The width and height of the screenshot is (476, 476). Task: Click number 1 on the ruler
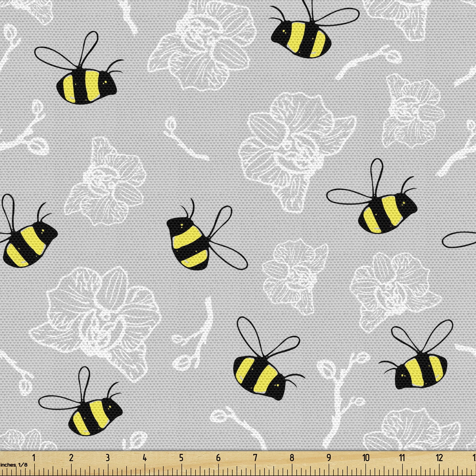tap(34, 458)
